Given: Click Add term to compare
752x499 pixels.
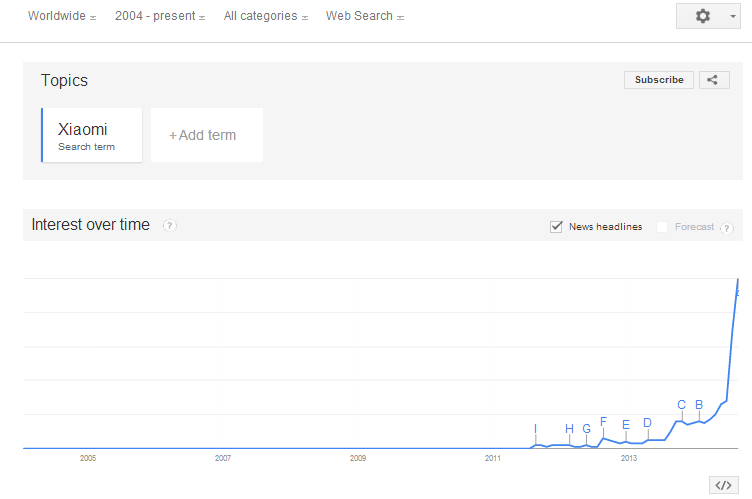Looking at the screenshot, I should [207, 135].
